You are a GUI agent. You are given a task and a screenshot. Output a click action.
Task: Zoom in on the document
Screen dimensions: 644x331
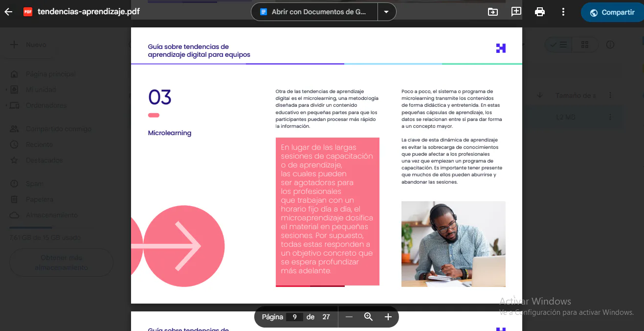(x=388, y=317)
